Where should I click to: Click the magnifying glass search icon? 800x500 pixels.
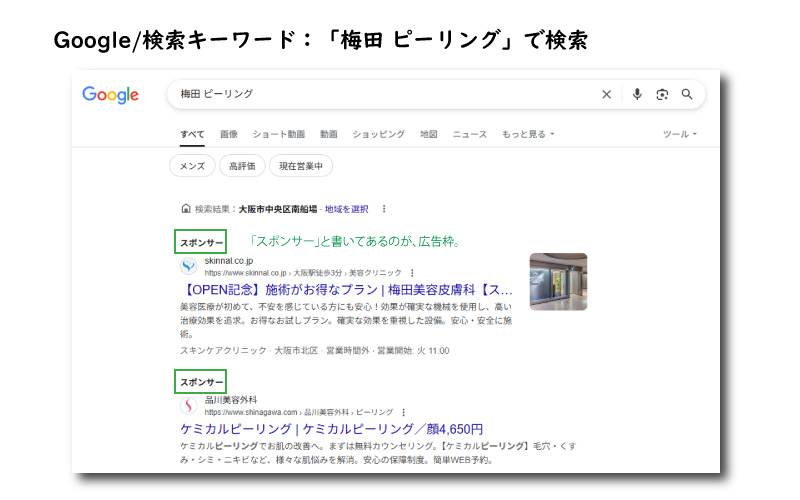coord(687,94)
